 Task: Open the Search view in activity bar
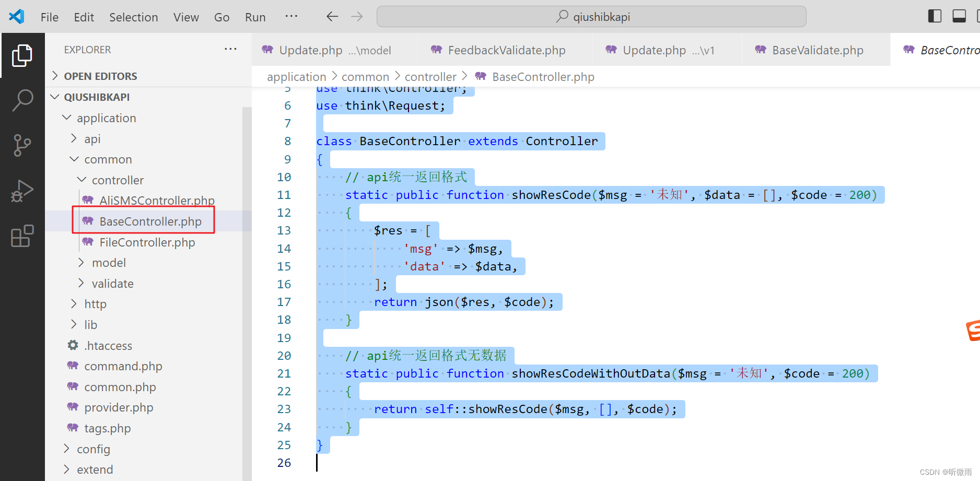(22, 100)
